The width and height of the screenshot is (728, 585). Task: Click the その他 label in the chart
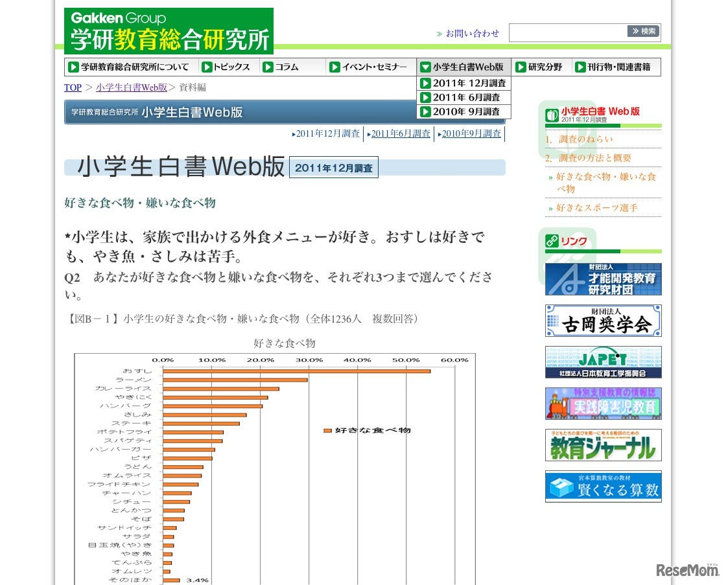[130, 580]
